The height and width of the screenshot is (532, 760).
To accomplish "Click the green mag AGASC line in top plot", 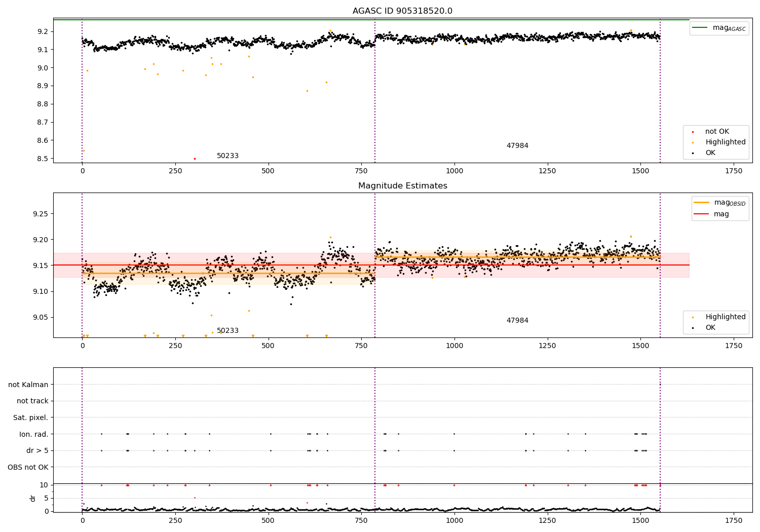I will (x=371, y=20).
